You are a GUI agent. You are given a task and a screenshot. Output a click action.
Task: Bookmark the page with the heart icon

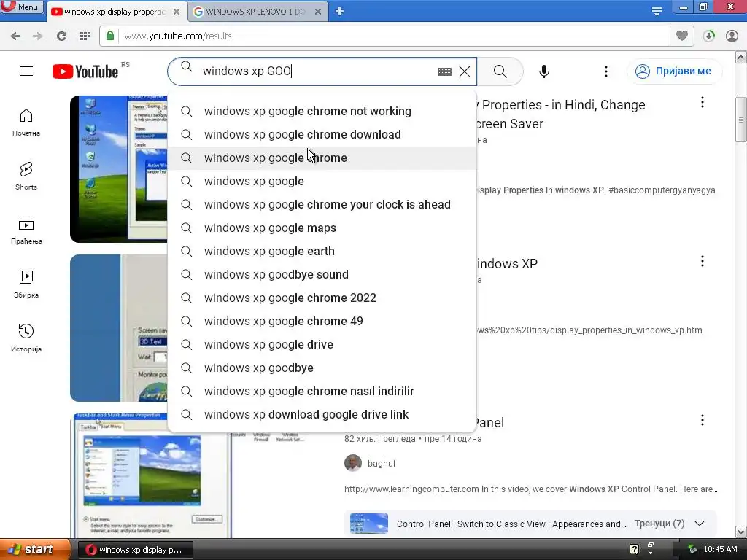[x=682, y=36]
